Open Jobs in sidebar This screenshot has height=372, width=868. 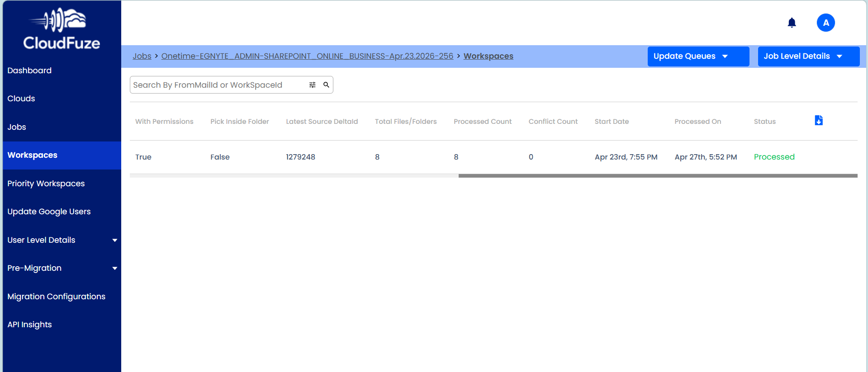click(17, 127)
